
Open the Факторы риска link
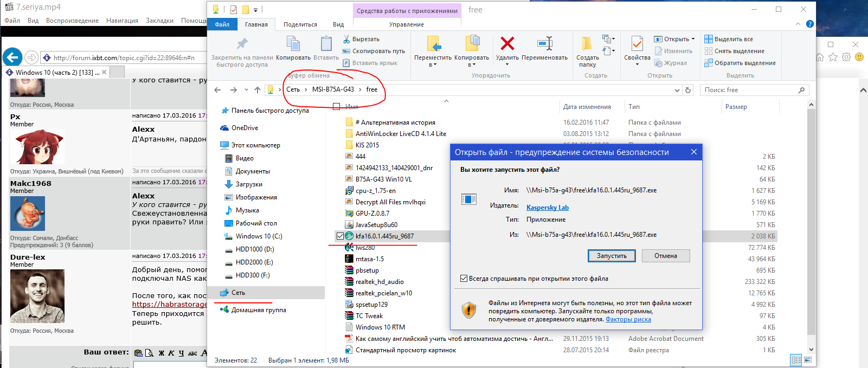(628, 319)
